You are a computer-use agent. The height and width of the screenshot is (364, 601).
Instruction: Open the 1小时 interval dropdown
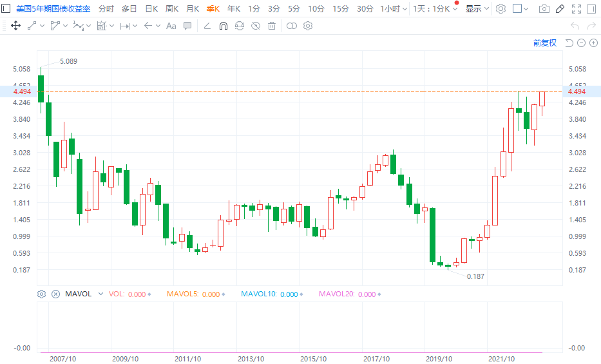394,9
